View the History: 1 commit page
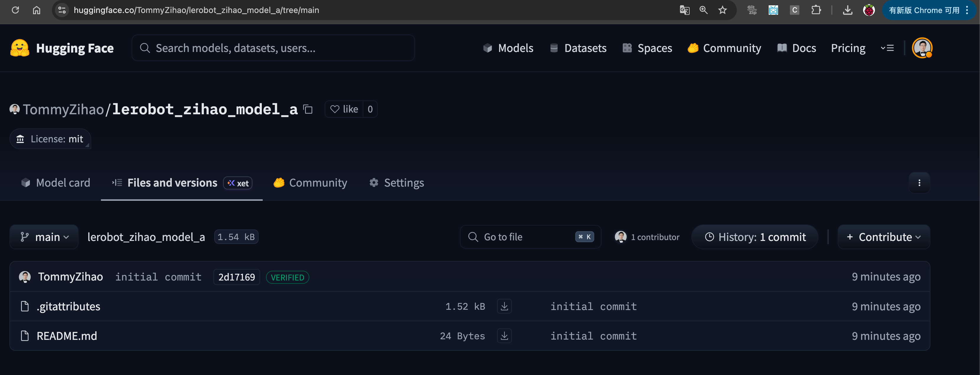The height and width of the screenshot is (375, 980). (755, 237)
